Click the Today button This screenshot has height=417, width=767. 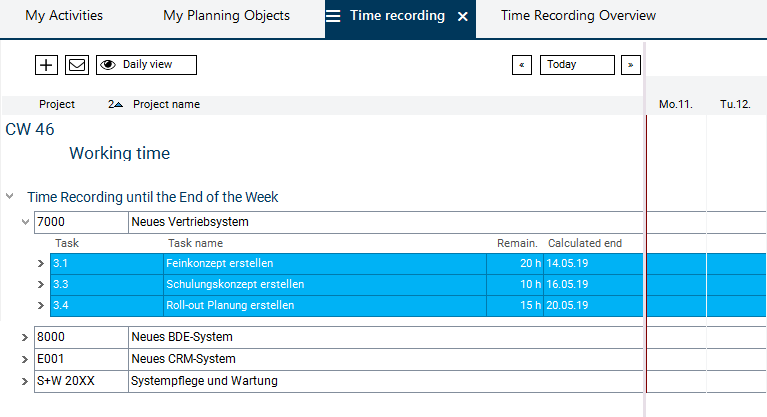coord(577,65)
